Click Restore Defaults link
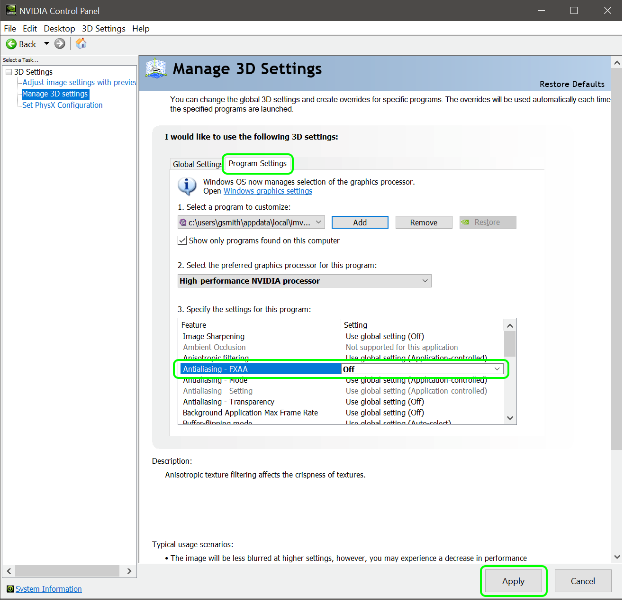This screenshot has height=601, width=622. click(572, 84)
